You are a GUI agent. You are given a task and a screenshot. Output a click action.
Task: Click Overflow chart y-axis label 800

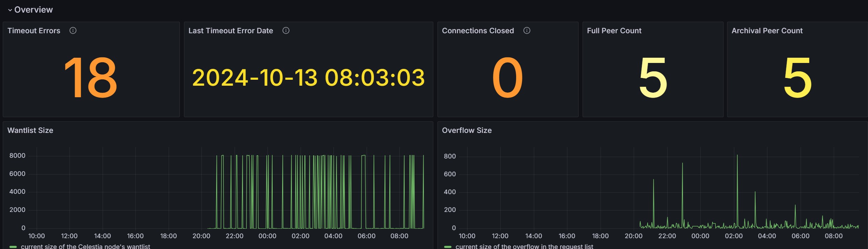click(x=450, y=156)
